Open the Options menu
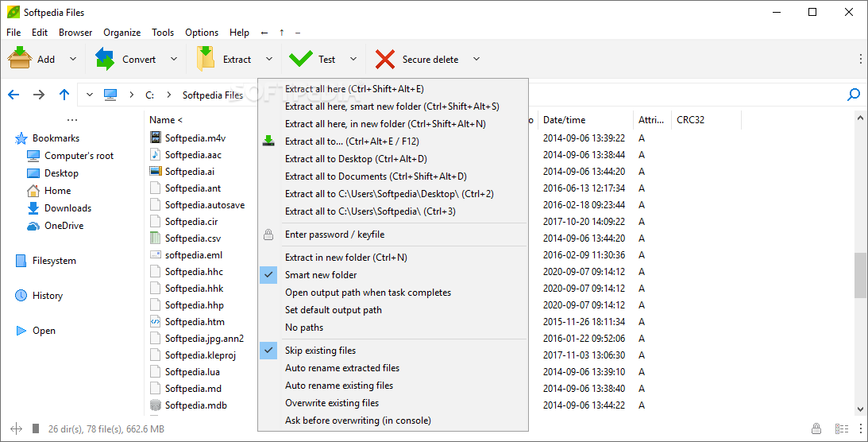The image size is (868, 442). click(202, 32)
